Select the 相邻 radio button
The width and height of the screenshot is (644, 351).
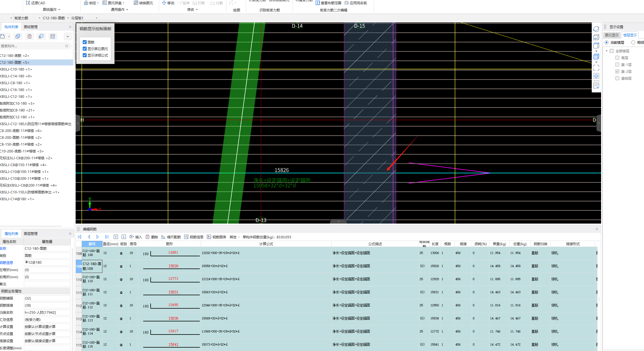[633, 42]
